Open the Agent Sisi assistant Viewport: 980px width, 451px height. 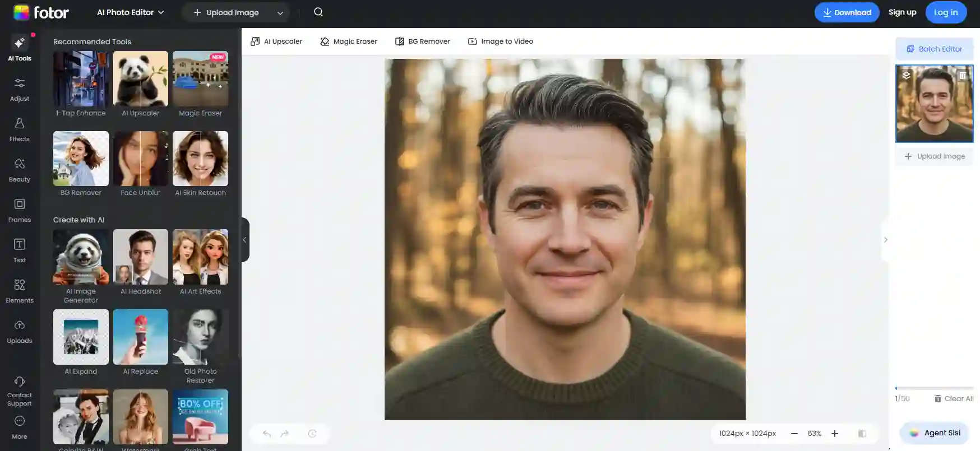tap(935, 433)
